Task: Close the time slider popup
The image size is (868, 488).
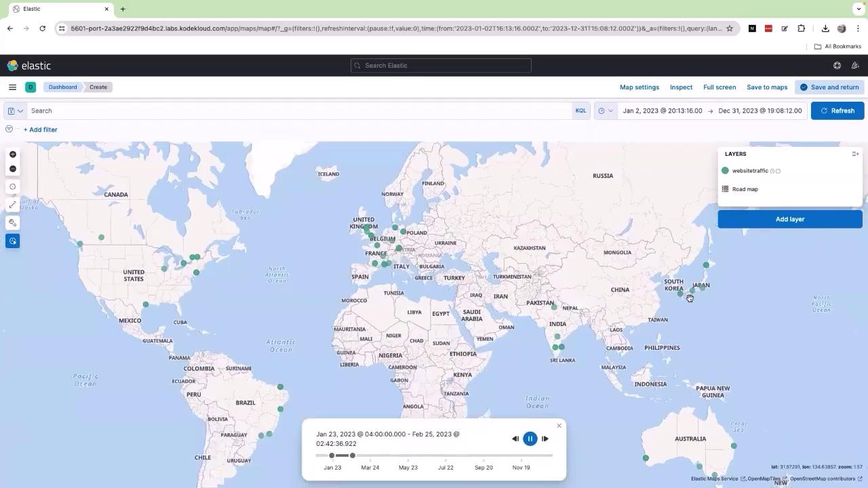Action: (x=559, y=426)
